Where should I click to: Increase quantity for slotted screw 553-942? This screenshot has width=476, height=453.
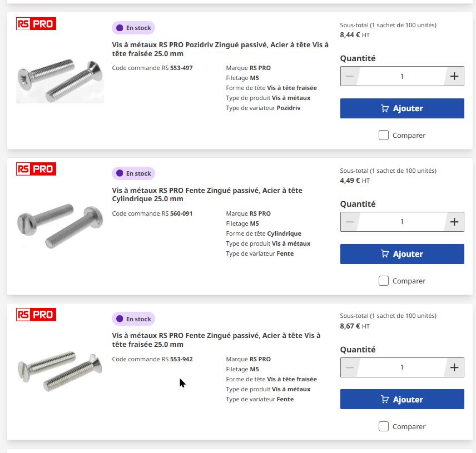tap(454, 367)
